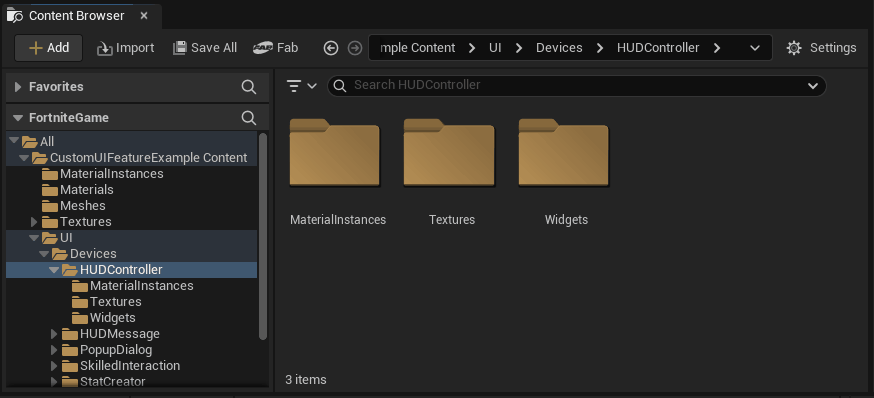Select the Meshes folder in tree
Image resolution: width=874 pixels, height=398 pixels.
pos(132,206)
